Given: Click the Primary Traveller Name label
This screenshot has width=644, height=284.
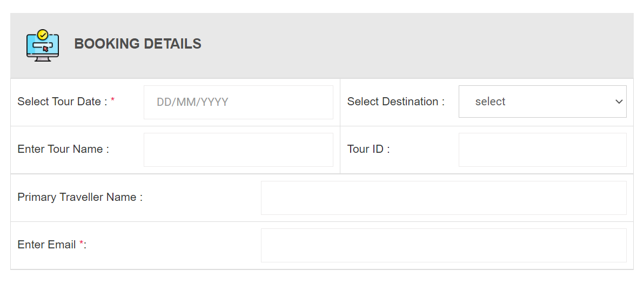Looking at the screenshot, I should (80, 197).
